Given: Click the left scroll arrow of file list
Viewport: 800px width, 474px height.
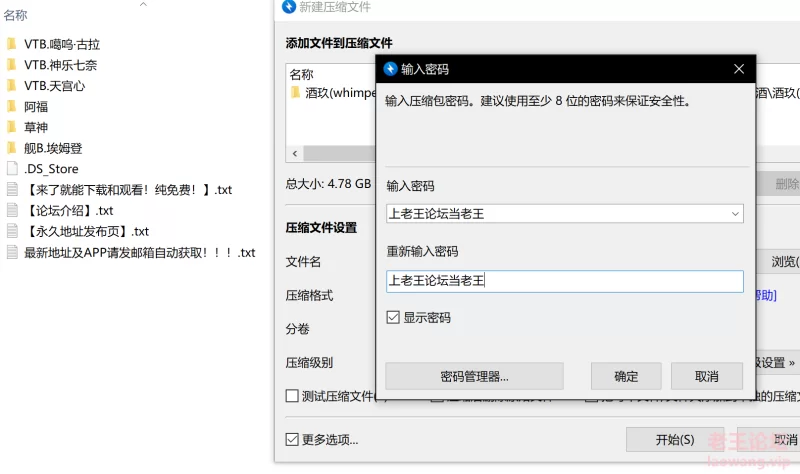Looking at the screenshot, I should point(295,154).
